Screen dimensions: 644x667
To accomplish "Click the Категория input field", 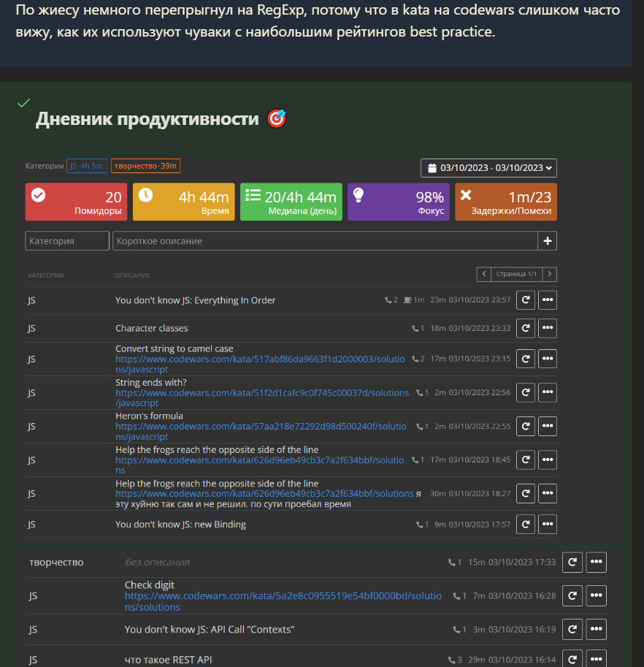I will [67, 241].
